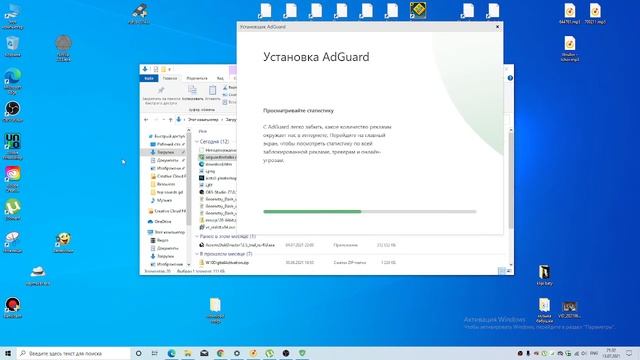The width and height of the screenshot is (640, 360).
Task: Click the AdGuard installation progress bar
Action: pyautogui.click(x=370, y=211)
